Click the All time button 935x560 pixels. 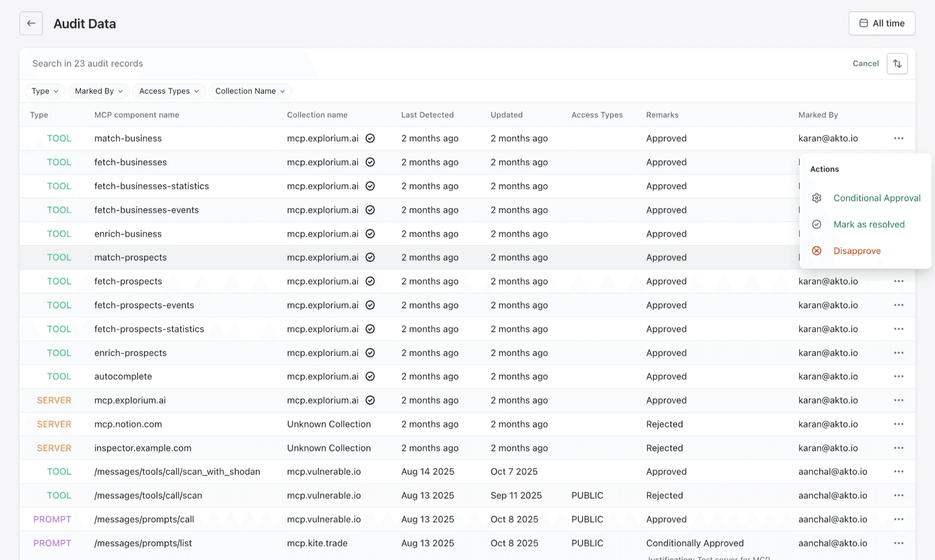[882, 23]
